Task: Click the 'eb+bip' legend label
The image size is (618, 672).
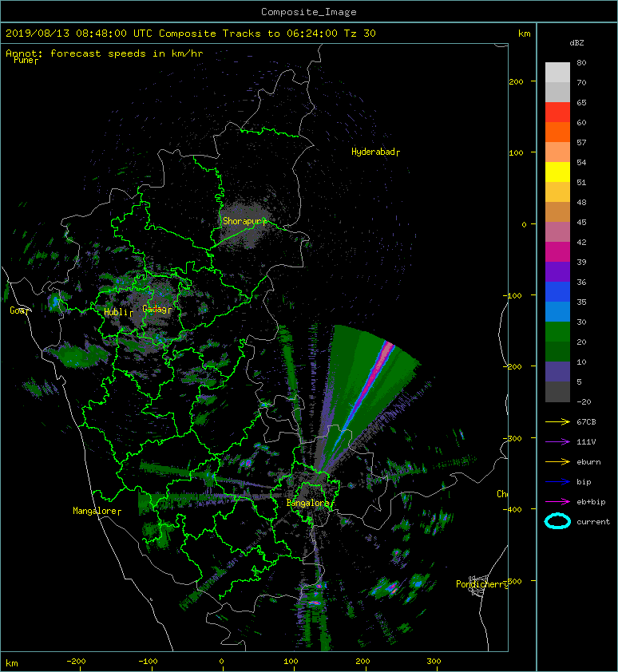Action: click(x=591, y=502)
